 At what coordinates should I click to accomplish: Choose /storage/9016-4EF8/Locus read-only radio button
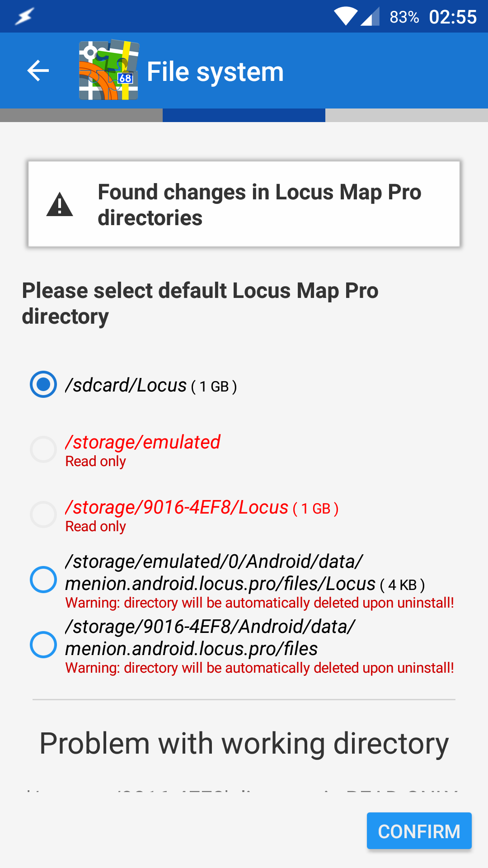click(x=43, y=514)
